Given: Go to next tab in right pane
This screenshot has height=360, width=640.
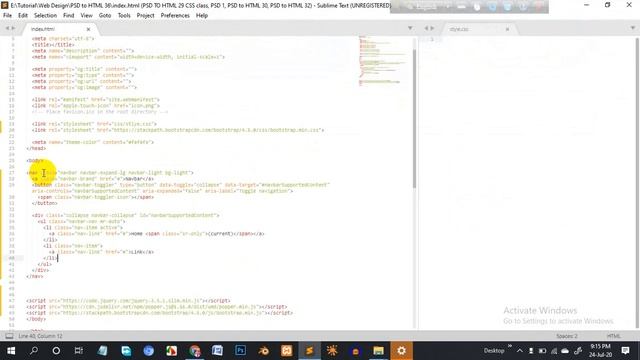Looking at the screenshot, I should click(432, 28).
